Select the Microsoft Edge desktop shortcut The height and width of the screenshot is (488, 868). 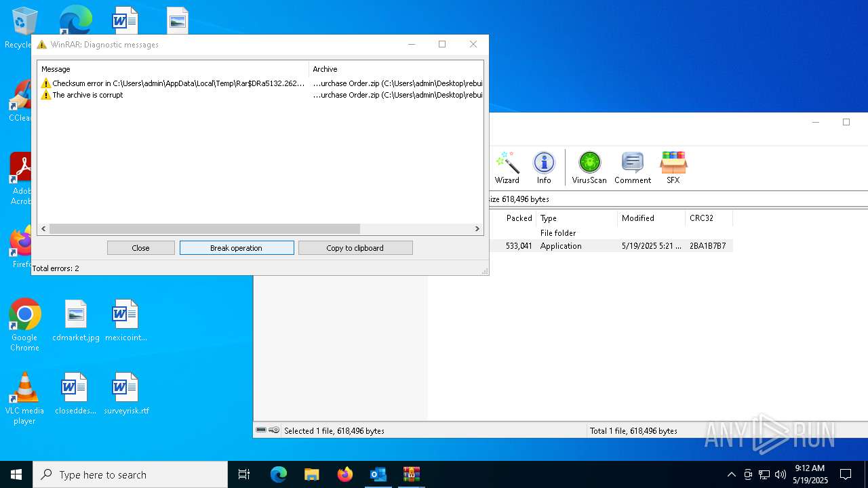[76, 20]
